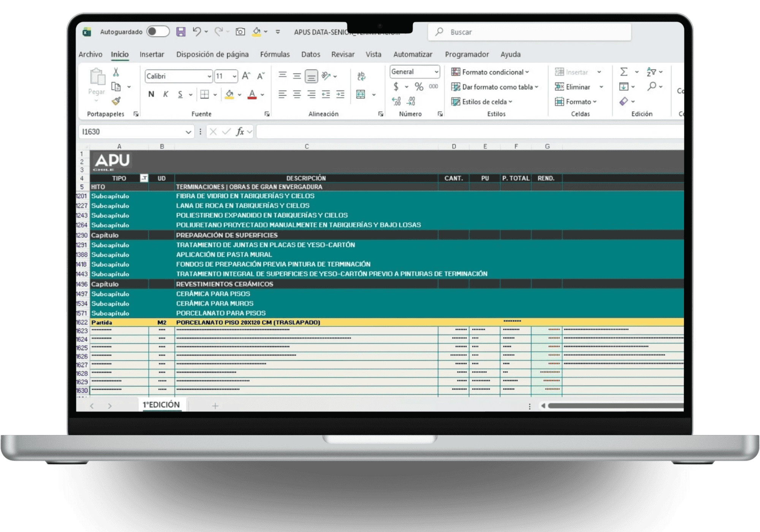Open the Fórmulas ribbon tab
Screen dimensions: 760x532
[275, 54]
